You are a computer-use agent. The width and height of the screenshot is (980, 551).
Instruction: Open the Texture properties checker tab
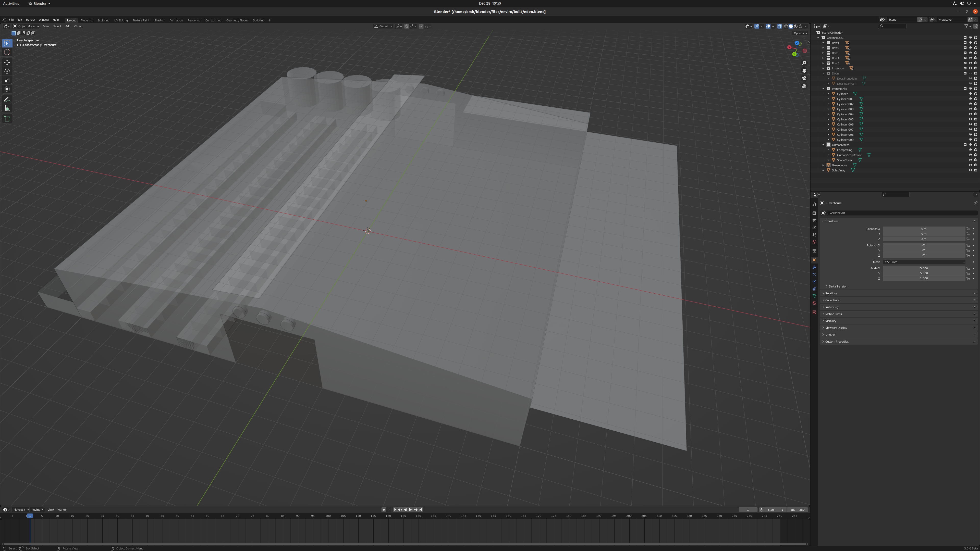(x=814, y=312)
